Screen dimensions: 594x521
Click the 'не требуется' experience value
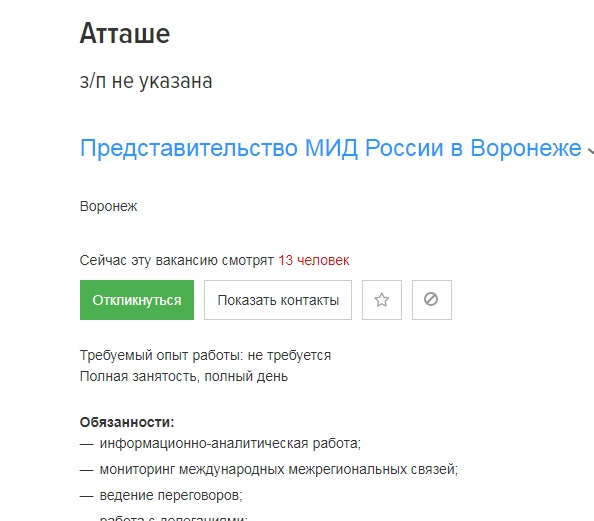pyautogui.click(x=289, y=355)
